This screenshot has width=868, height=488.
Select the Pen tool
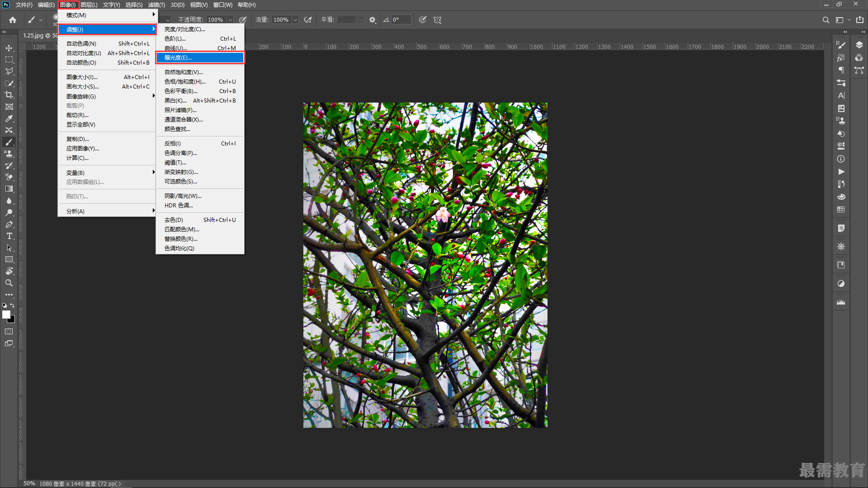coord(9,224)
